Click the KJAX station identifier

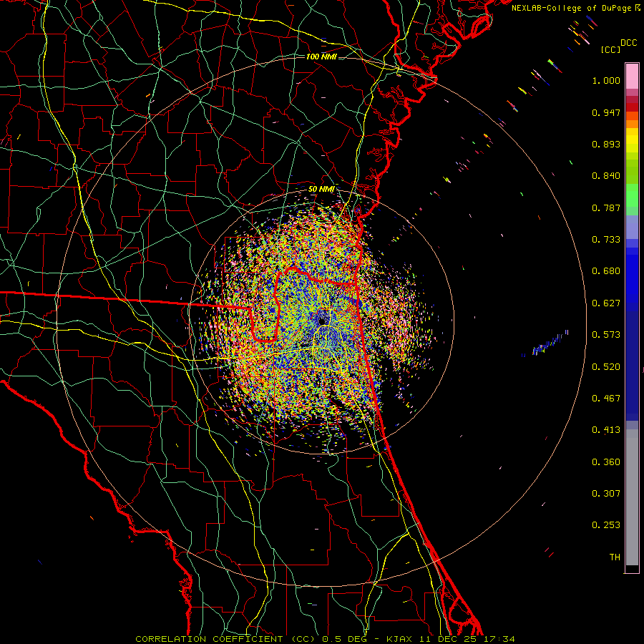(x=400, y=639)
